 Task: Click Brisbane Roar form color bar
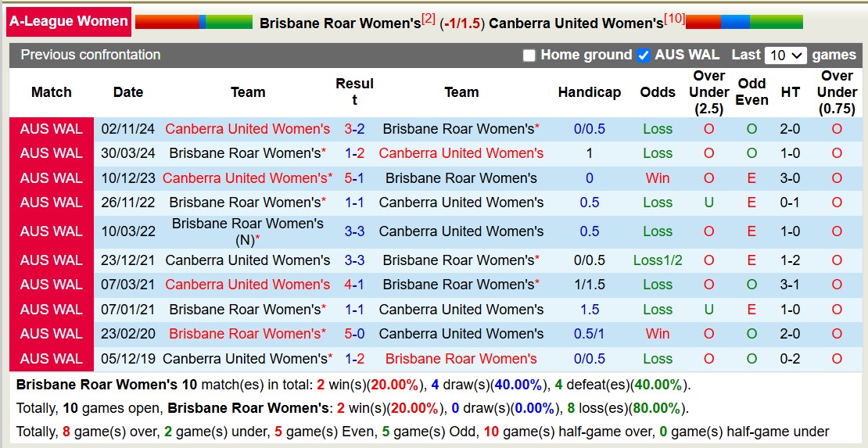[x=194, y=22]
